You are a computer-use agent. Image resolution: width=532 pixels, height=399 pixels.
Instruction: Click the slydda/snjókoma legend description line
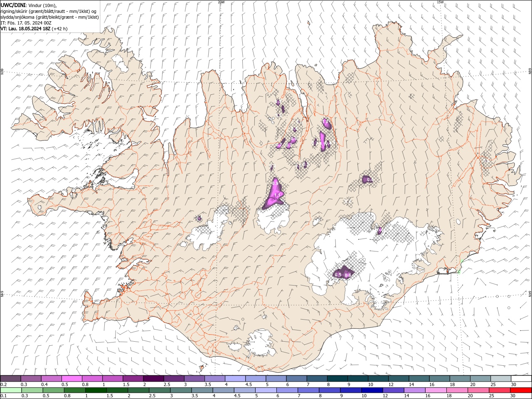click(x=49, y=17)
